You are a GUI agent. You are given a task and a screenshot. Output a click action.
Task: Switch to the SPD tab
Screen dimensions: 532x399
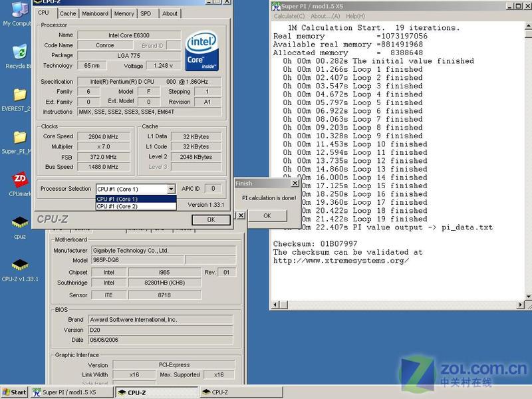coord(146,13)
